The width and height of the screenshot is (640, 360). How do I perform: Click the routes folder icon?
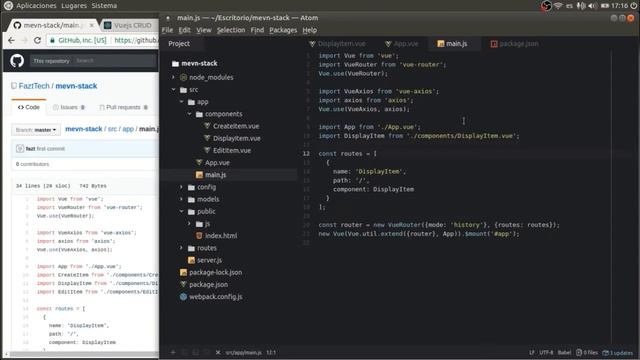click(x=191, y=248)
